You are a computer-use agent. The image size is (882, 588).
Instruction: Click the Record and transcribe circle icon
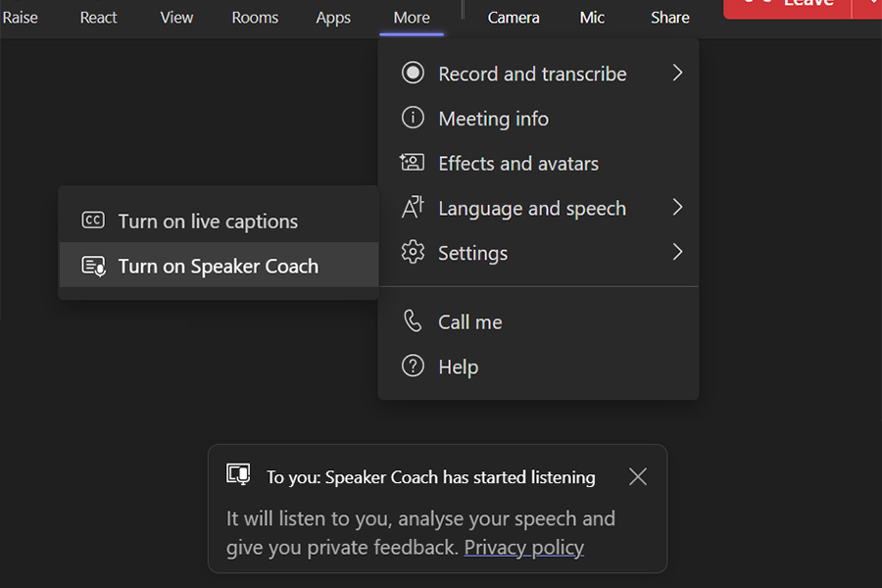click(x=413, y=73)
